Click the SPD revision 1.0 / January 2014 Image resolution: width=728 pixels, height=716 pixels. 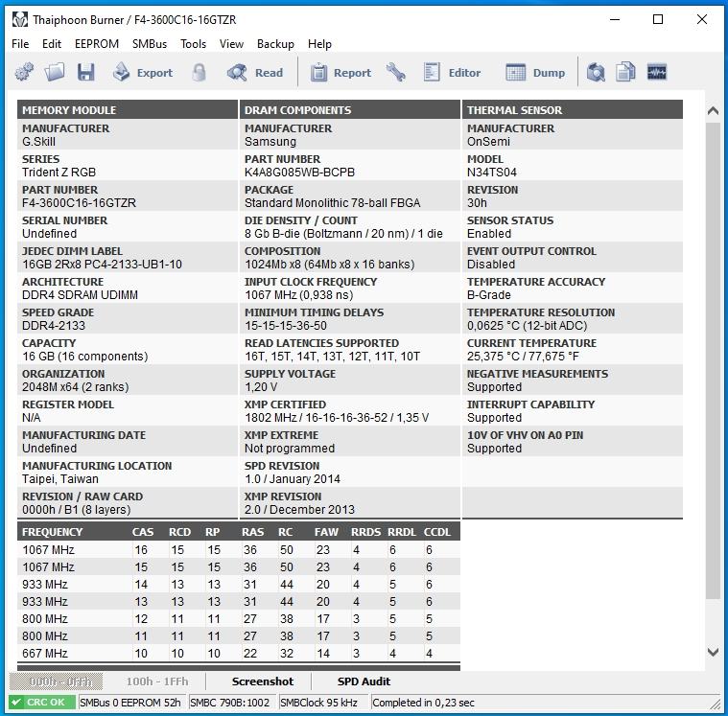(x=293, y=479)
